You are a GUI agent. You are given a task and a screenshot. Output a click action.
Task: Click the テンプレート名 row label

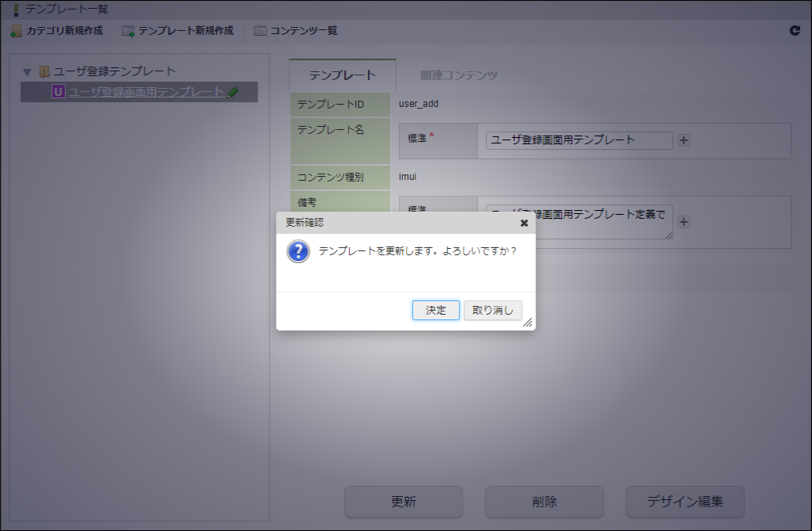pyautogui.click(x=331, y=130)
